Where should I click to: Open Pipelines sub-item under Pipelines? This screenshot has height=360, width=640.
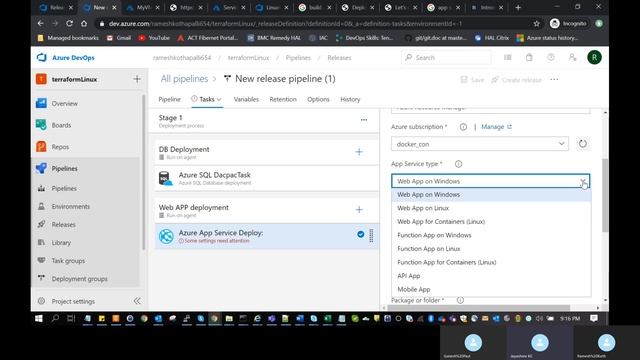pyautogui.click(x=64, y=189)
